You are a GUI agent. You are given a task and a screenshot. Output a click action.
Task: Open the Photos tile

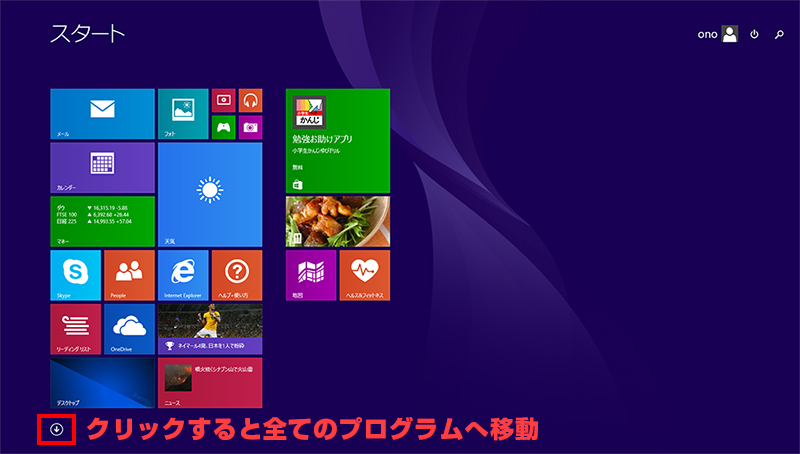(183, 114)
